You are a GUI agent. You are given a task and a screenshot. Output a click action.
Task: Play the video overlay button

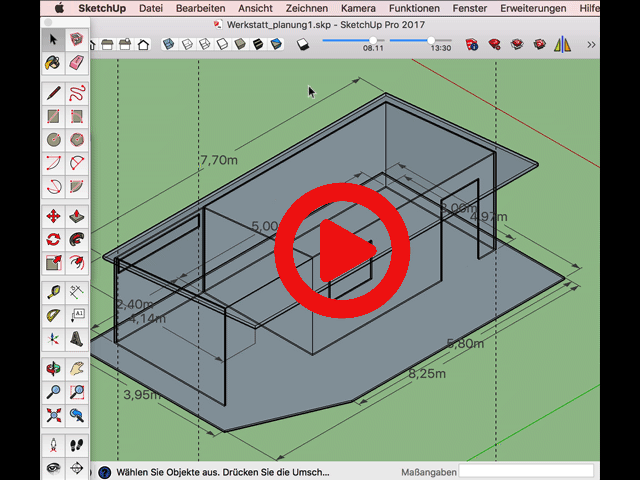pos(342,248)
